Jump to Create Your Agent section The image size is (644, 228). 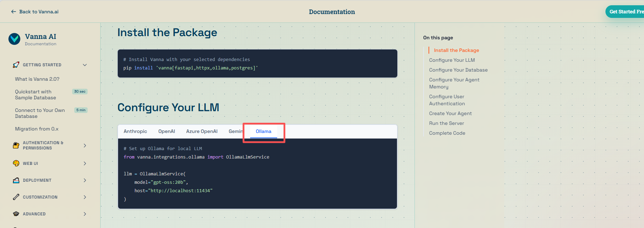(x=450, y=113)
